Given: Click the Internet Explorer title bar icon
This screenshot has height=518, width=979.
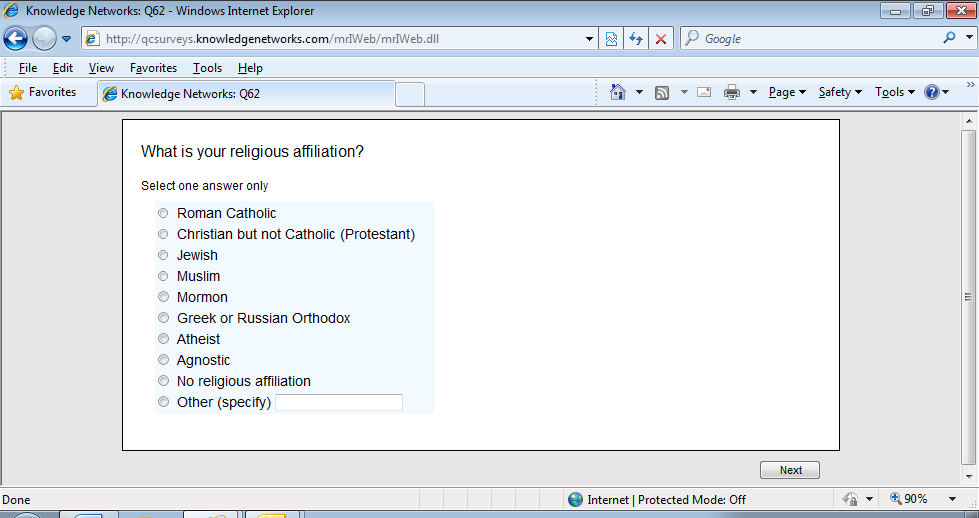Looking at the screenshot, I should coord(11,10).
